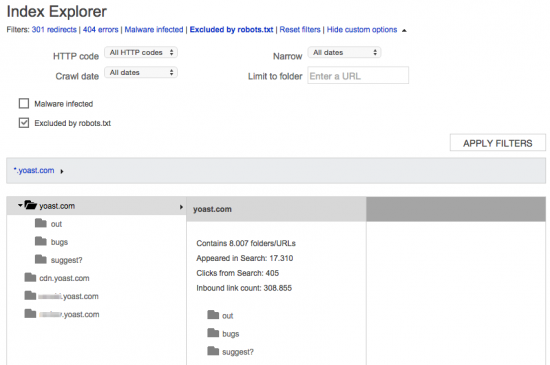
Task: Open the bugs folder in details pane
Action: pos(231,334)
